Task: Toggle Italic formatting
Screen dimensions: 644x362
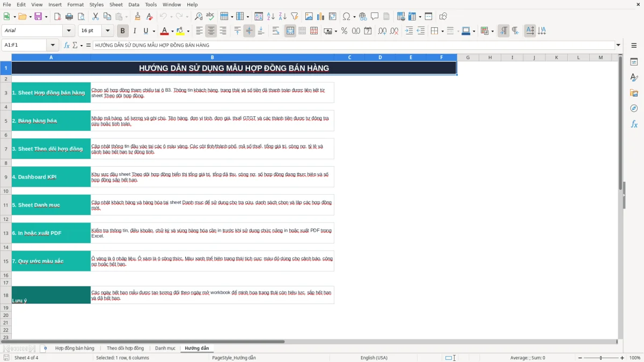Action: 135,31
